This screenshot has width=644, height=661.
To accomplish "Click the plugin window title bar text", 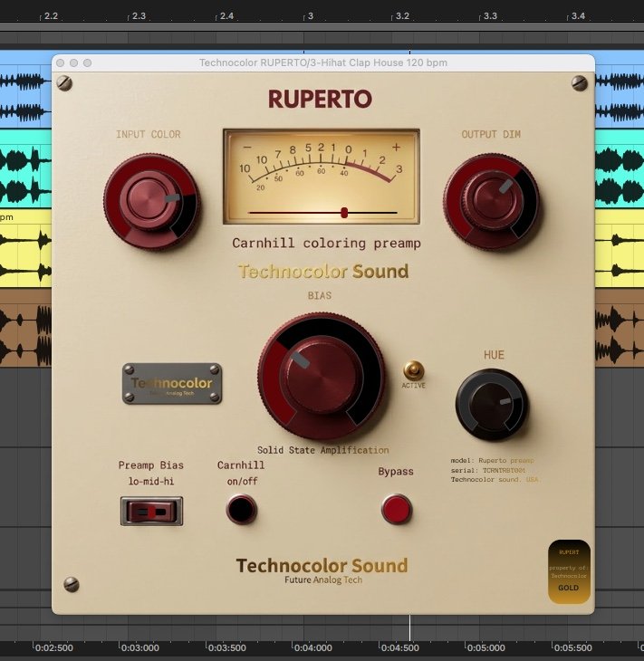I will [x=323, y=62].
